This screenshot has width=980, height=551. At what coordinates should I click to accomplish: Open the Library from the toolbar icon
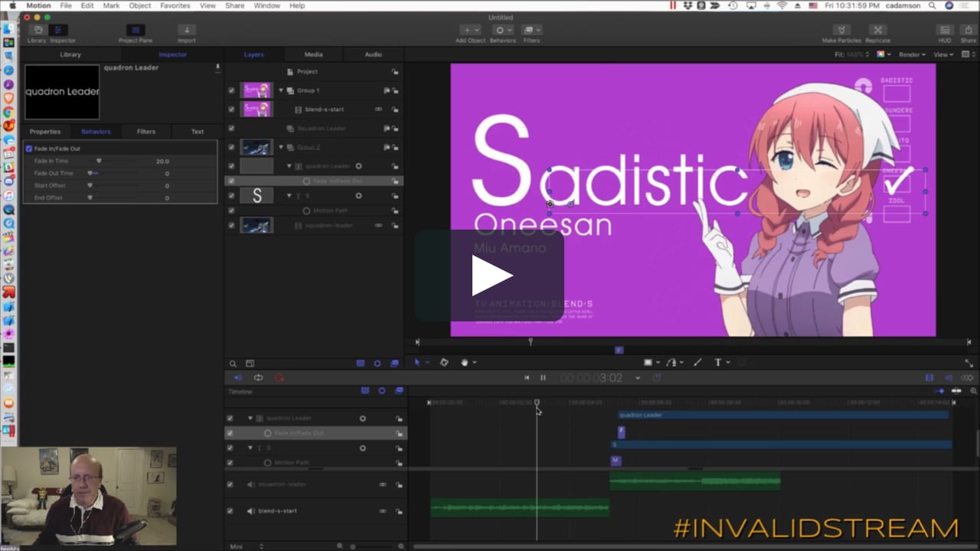pos(38,30)
